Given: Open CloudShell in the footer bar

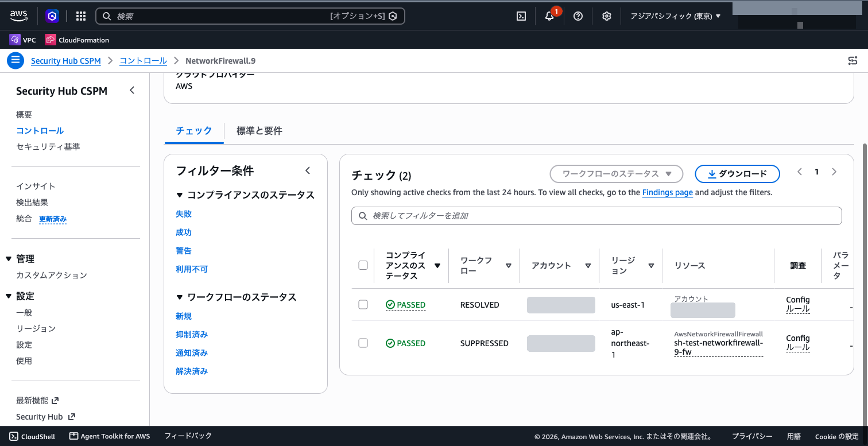Looking at the screenshot, I should coord(33,436).
